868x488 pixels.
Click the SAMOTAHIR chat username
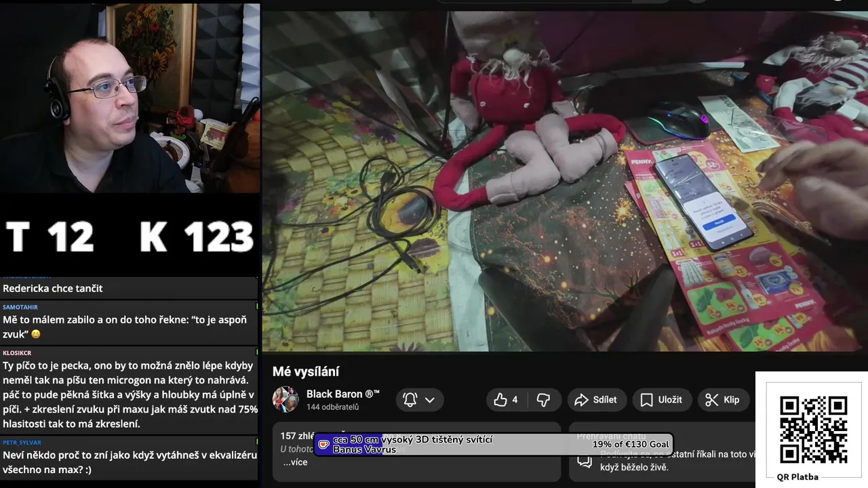pos(20,307)
